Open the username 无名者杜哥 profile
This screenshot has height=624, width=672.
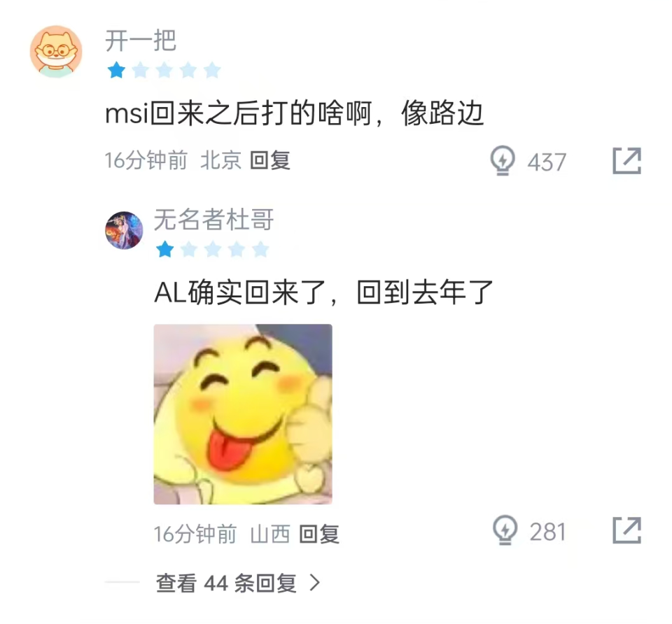click(214, 219)
